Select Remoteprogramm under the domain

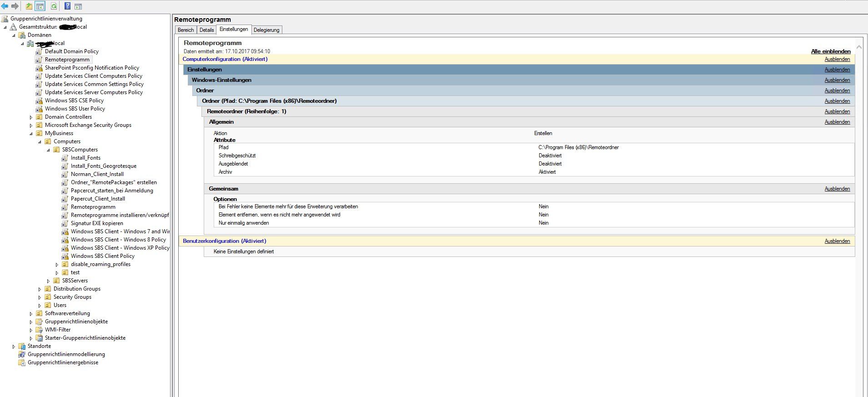(67, 60)
